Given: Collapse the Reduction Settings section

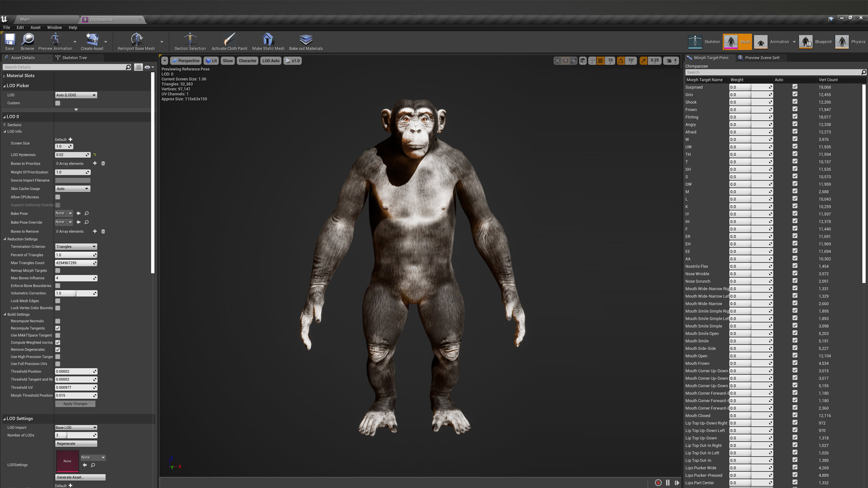Looking at the screenshot, I should coord(4,239).
